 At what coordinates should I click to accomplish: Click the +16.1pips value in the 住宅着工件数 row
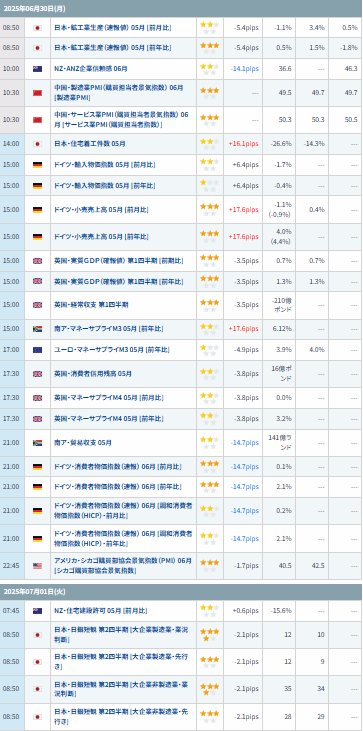pyautogui.click(x=243, y=144)
